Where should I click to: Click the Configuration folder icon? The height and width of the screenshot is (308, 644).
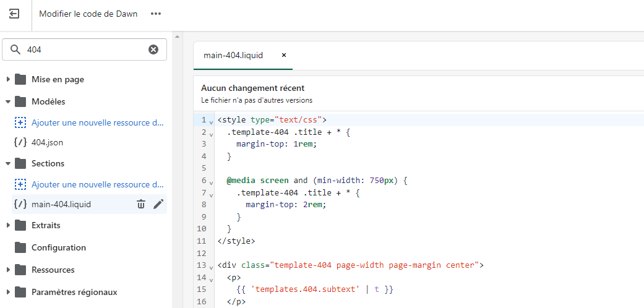[20, 247]
